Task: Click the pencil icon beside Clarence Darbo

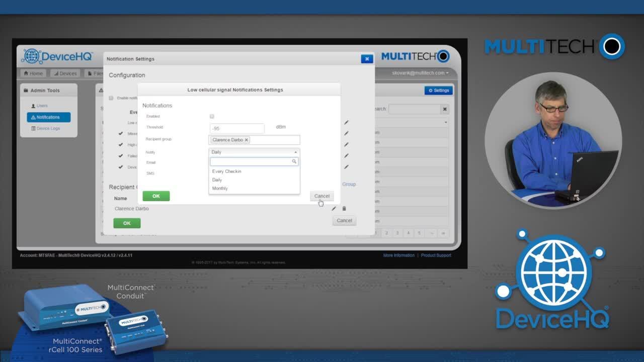Action: click(334, 208)
